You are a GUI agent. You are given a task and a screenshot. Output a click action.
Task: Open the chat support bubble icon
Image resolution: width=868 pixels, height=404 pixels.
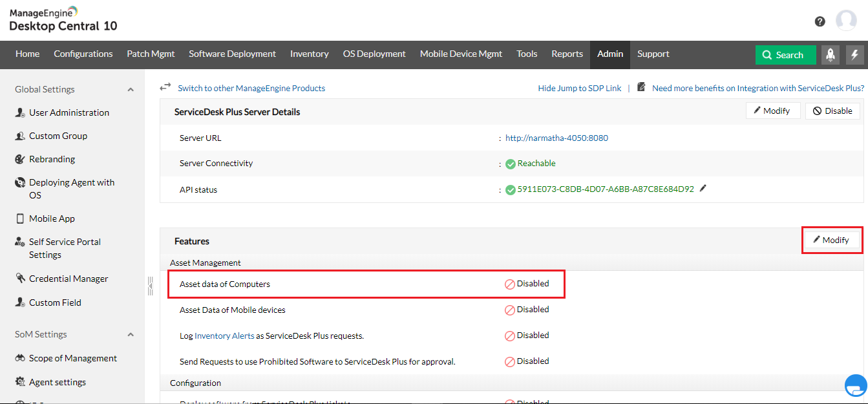click(856, 385)
